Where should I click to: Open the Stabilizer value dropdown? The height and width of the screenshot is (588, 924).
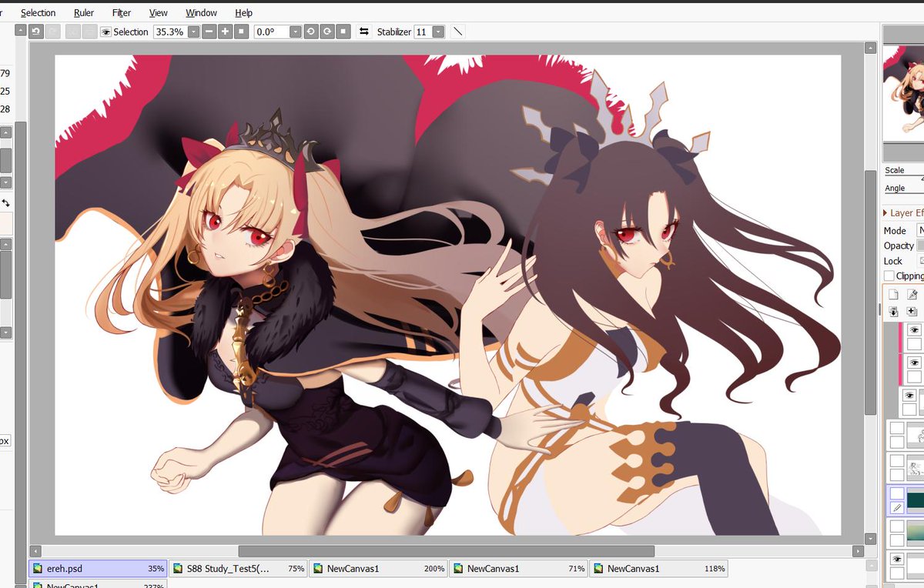[x=438, y=32]
